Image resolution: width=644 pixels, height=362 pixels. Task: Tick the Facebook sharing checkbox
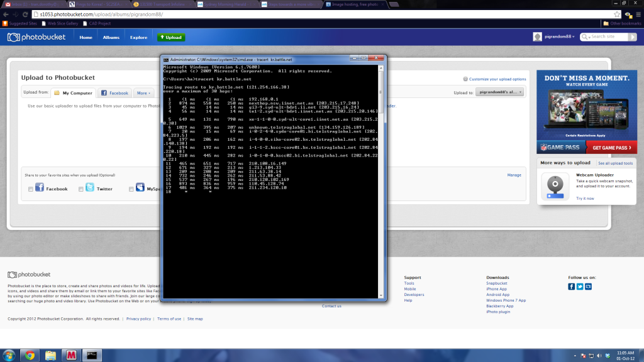point(31,189)
